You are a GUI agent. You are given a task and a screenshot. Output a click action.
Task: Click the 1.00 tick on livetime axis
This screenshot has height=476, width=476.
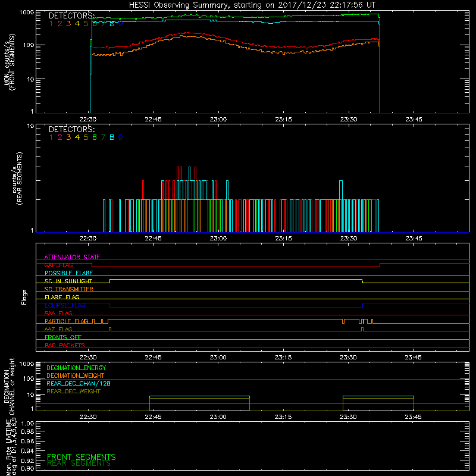[x=27, y=424]
